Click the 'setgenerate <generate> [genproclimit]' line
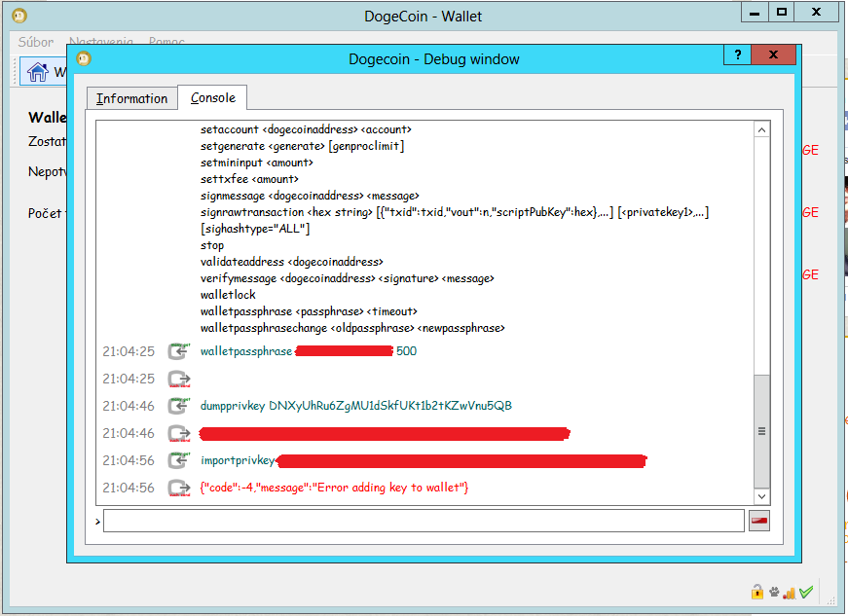 pos(302,146)
